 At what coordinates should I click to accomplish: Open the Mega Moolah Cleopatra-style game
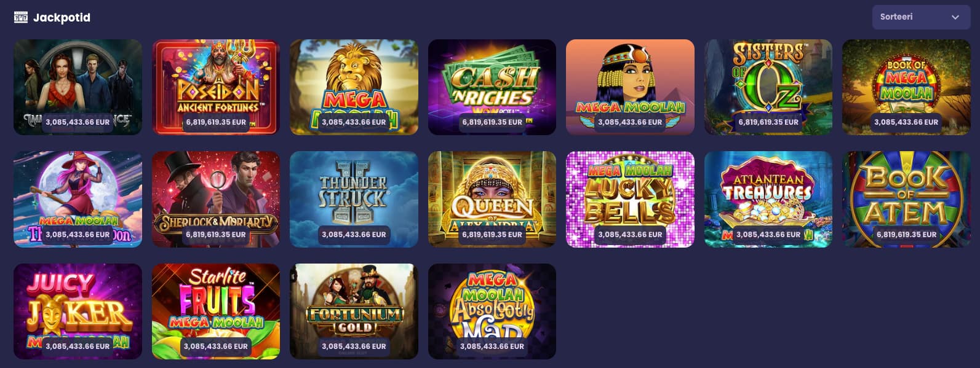tap(630, 87)
